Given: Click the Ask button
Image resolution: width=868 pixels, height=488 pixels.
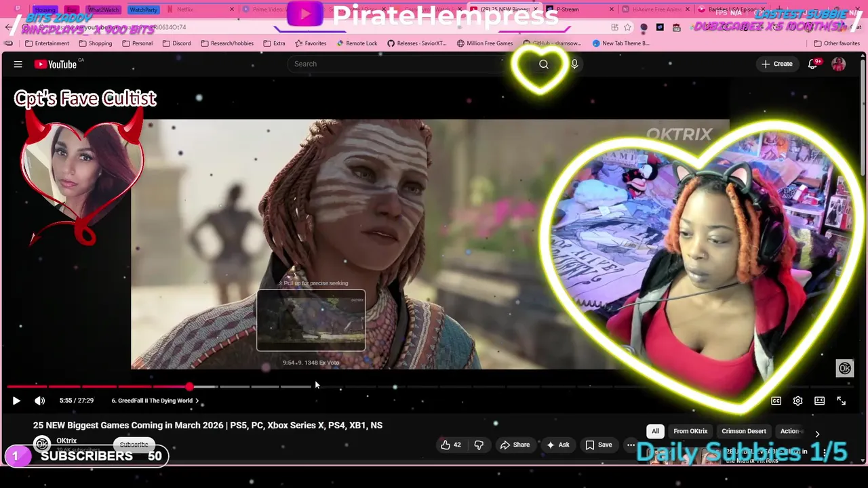Looking at the screenshot, I should [x=557, y=445].
